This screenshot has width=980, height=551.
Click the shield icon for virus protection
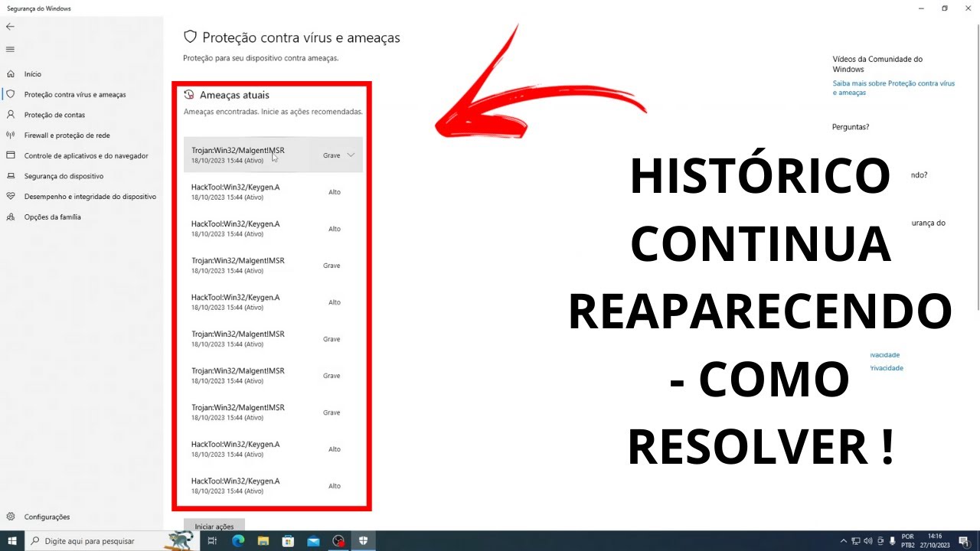[11, 94]
